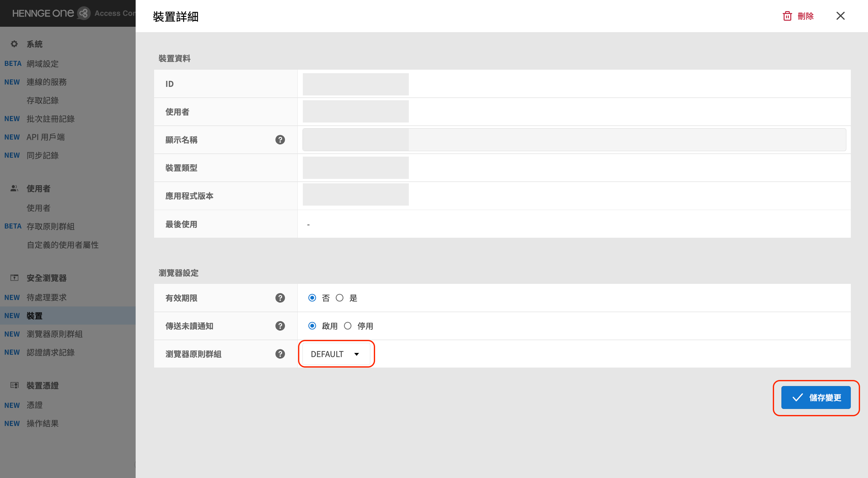Click the HENNGE One logo icon
The height and width of the screenshot is (478, 868).
83,13
